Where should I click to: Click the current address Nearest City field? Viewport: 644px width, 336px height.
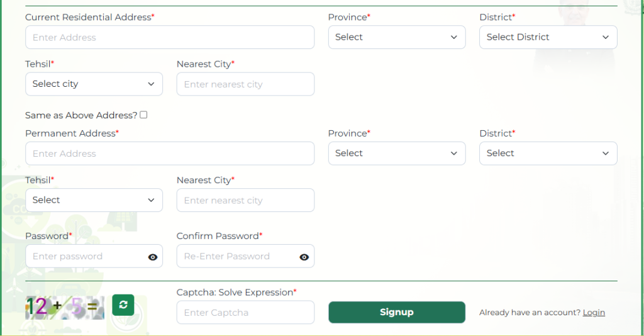245,84
